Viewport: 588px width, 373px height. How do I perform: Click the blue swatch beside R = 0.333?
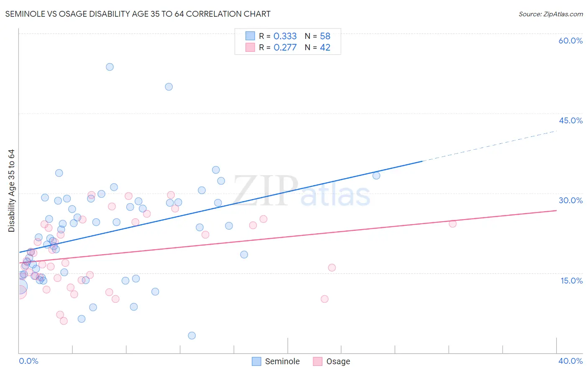point(250,36)
